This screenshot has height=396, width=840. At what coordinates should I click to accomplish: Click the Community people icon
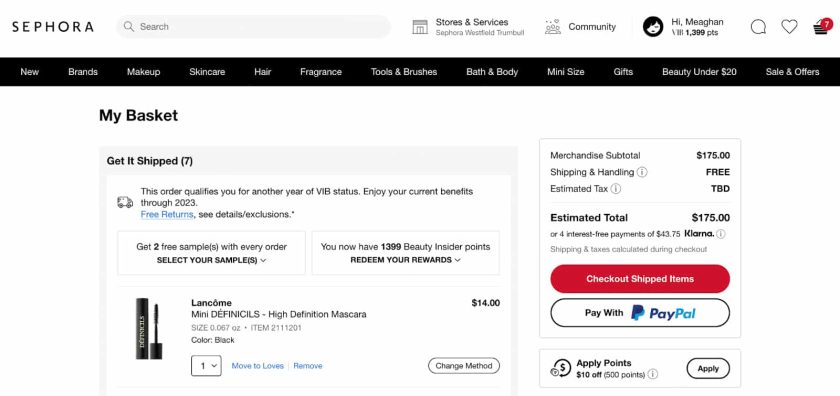click(552, 27)
